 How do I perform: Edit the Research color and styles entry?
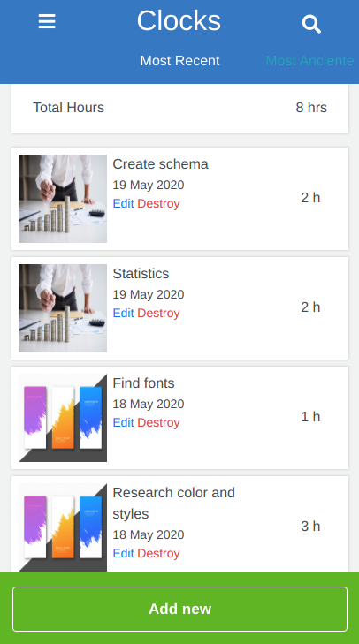[x=124, y=553]
